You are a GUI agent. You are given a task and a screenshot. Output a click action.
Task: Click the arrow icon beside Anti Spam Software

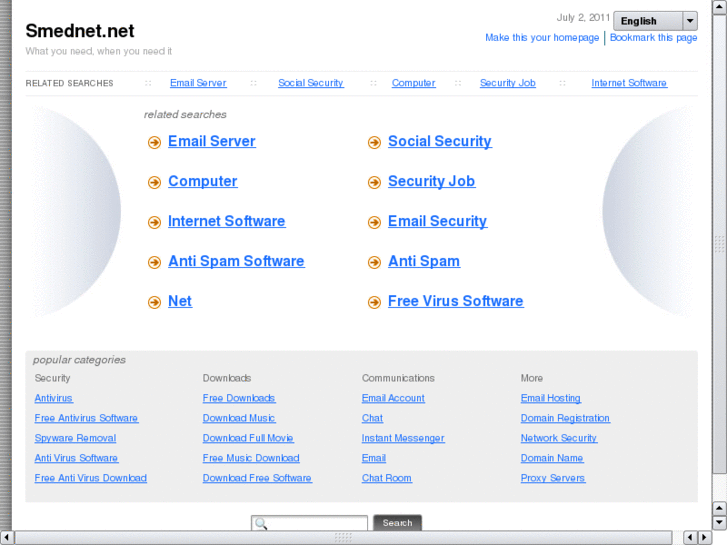(154, 263)
